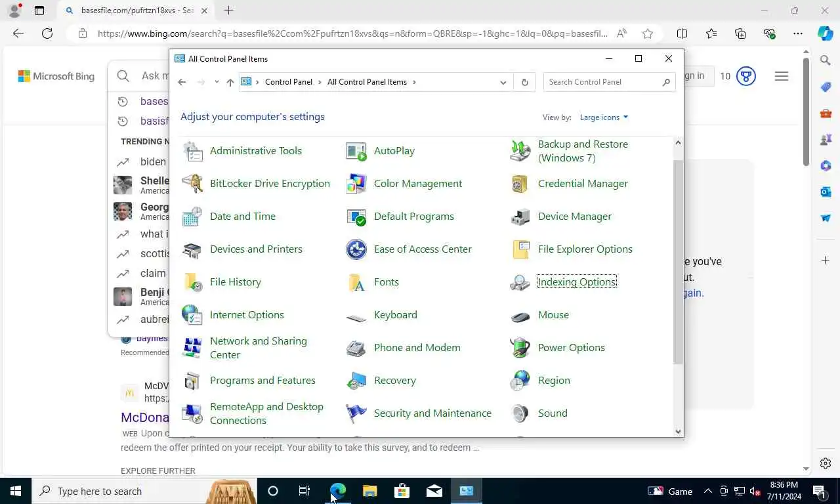Open BitLocker Drive Encryption icon
The image size is (840, 504).
(192, 184)
